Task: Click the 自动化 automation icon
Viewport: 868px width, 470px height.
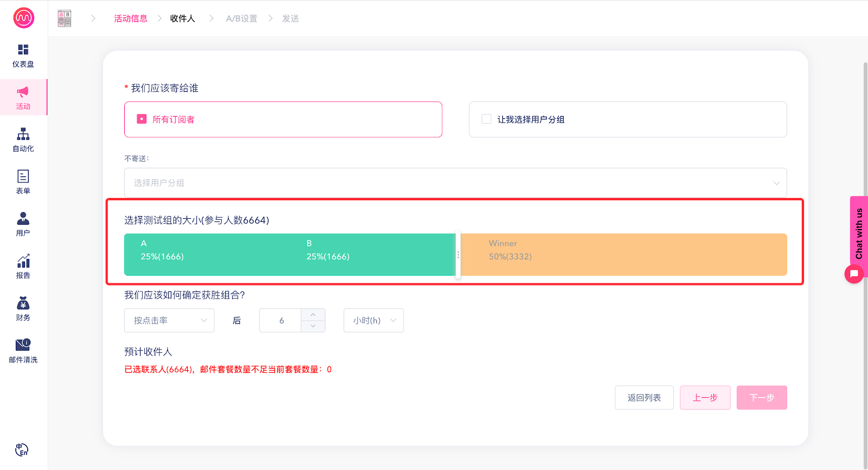Action: click(23, 135)
